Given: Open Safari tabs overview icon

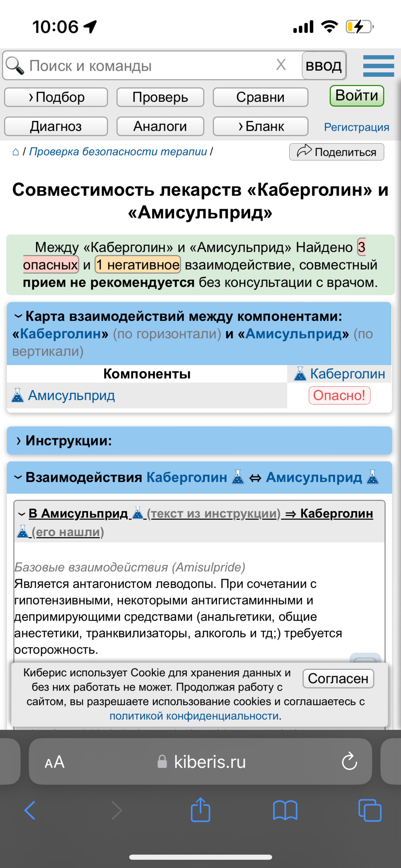Looking at the screenshot, I should point(370,810).
